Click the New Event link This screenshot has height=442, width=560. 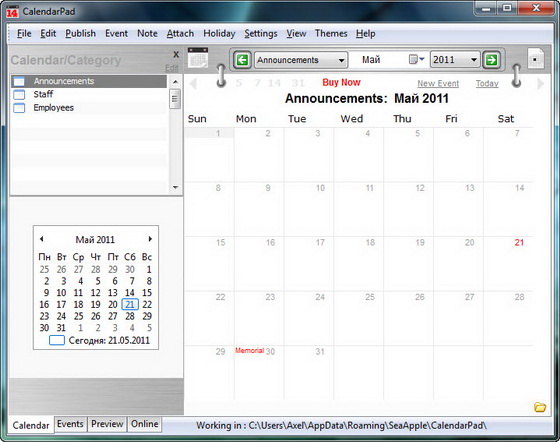click(x=438, y=84)
